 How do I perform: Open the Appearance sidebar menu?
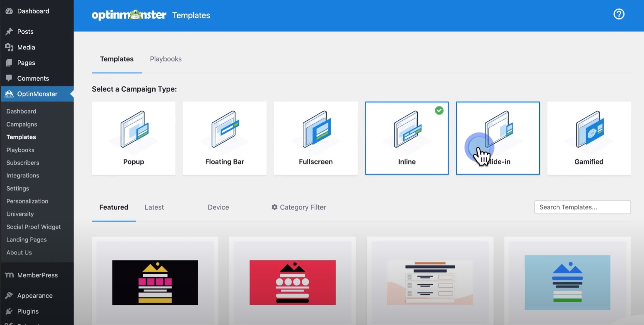pos(35,296)
